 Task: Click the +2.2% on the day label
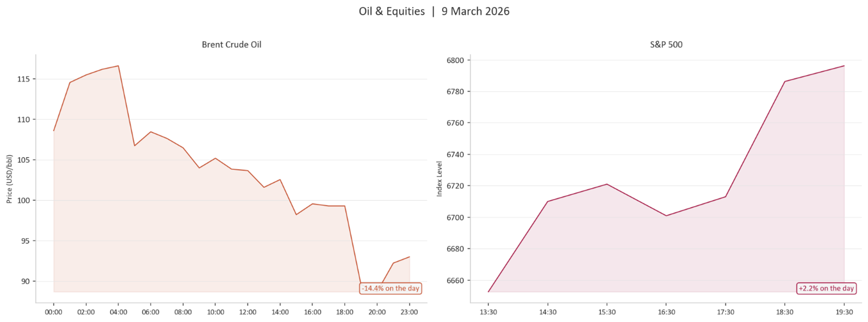826,288
